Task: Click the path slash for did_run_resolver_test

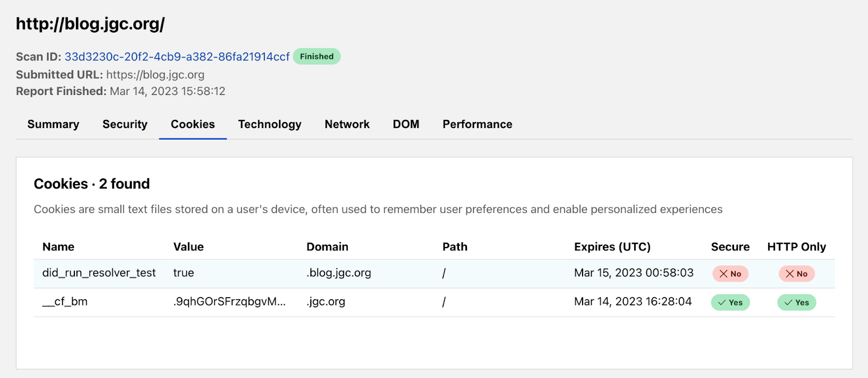Action: pos(444,273)
